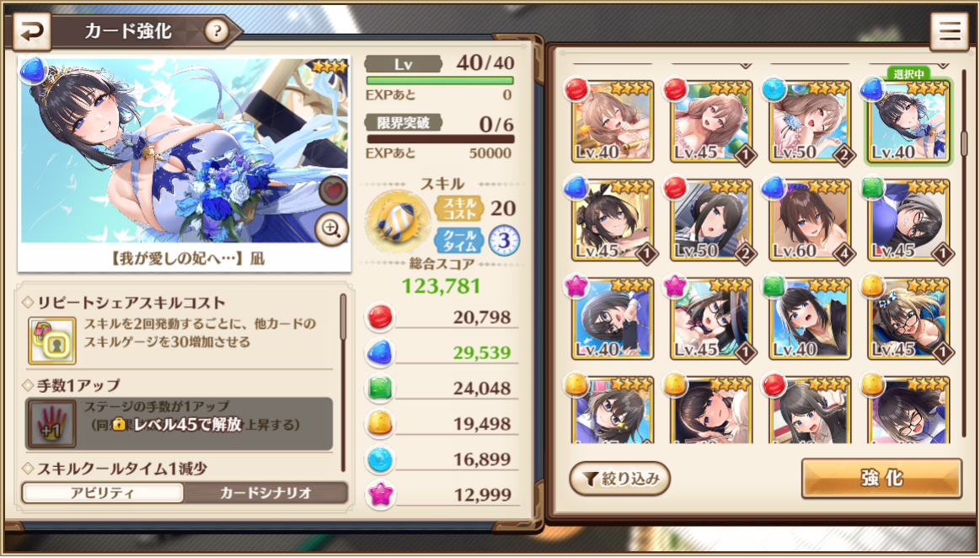Switch to the アビリティ tab
The height and width of the screenshot is (558, 980).
pos(103,493)
